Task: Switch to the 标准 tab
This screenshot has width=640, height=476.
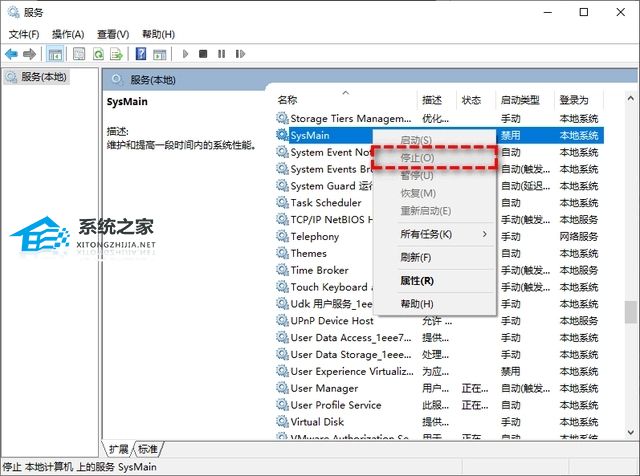Action: [x=148, y=449]
